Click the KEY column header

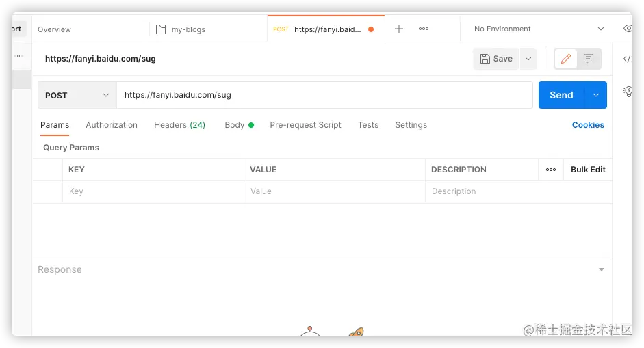(77, 170)
